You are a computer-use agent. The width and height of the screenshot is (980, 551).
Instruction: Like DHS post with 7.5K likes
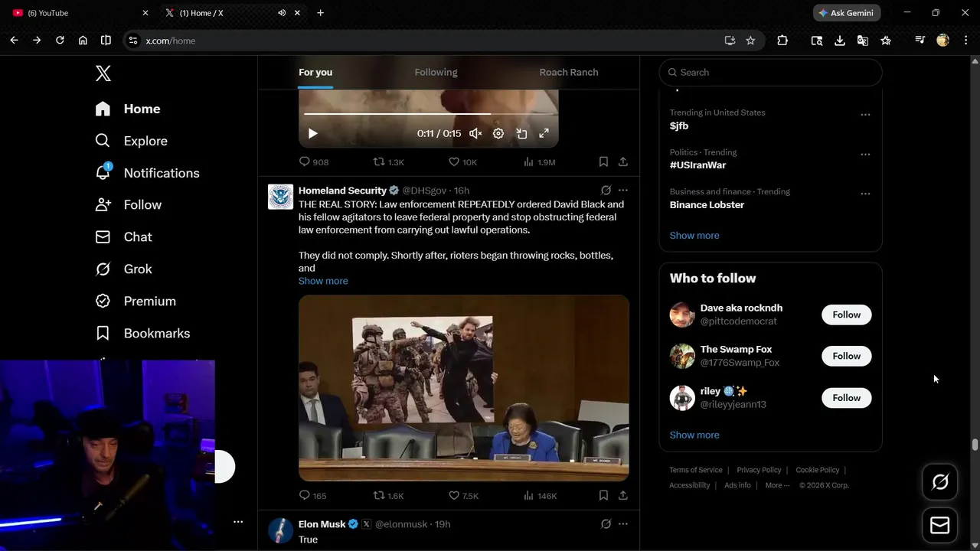click(x=463, y=496)
